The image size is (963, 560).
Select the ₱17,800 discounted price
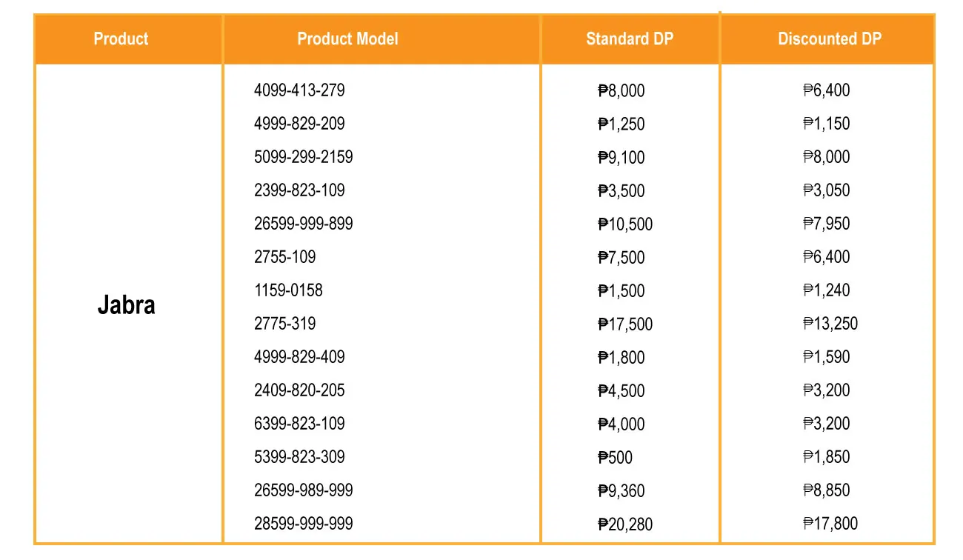[x=830, y=524]
